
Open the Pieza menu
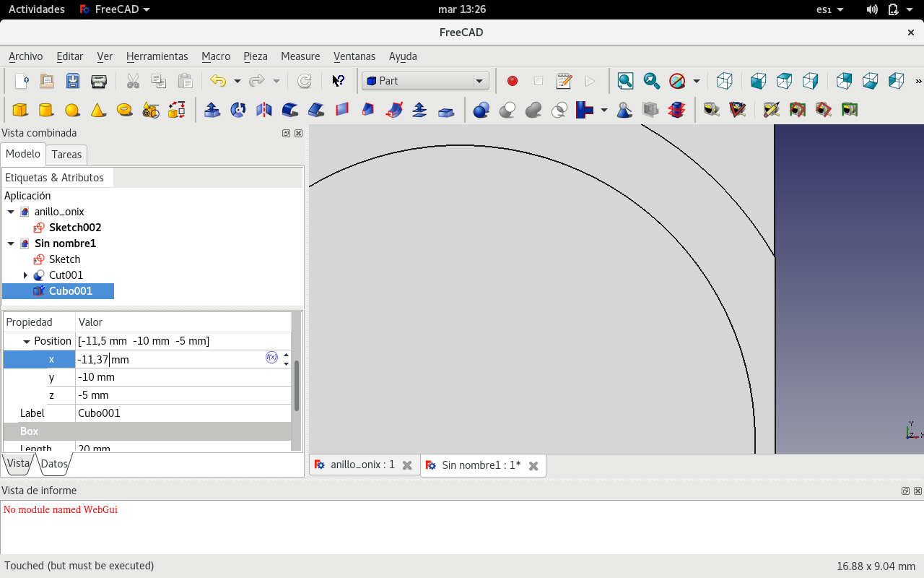pos(256,56)
